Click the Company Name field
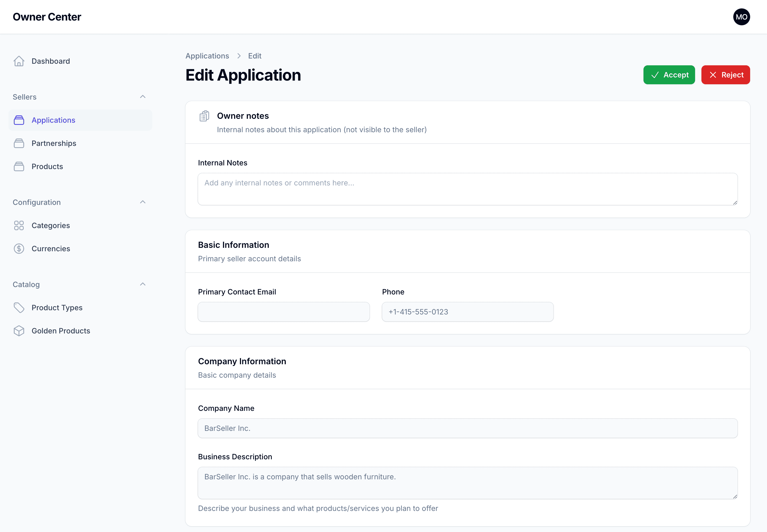 coord(468,428)
